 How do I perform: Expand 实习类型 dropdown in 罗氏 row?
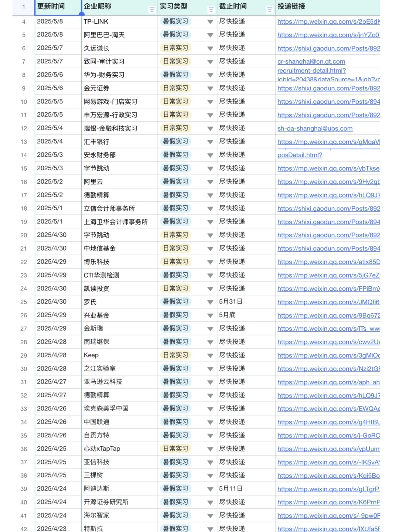210,302
